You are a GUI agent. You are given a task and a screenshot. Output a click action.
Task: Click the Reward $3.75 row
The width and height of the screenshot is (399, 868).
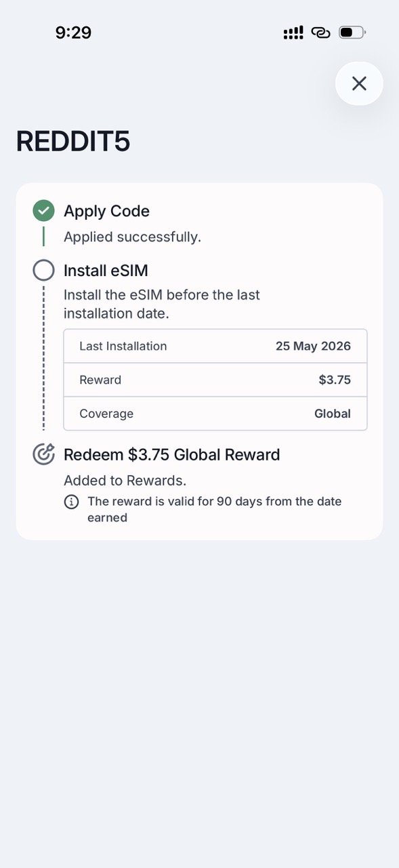click(x=215, y=380)
